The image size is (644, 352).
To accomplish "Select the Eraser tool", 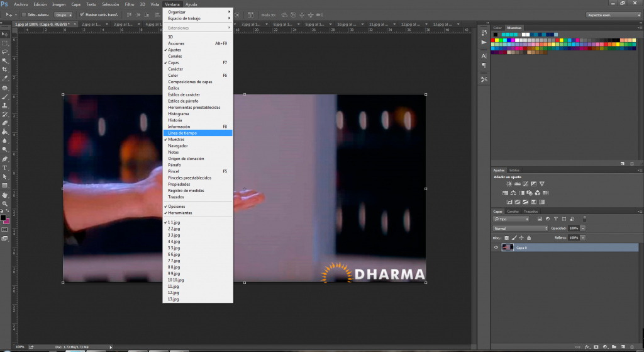I will click(5, 123).
